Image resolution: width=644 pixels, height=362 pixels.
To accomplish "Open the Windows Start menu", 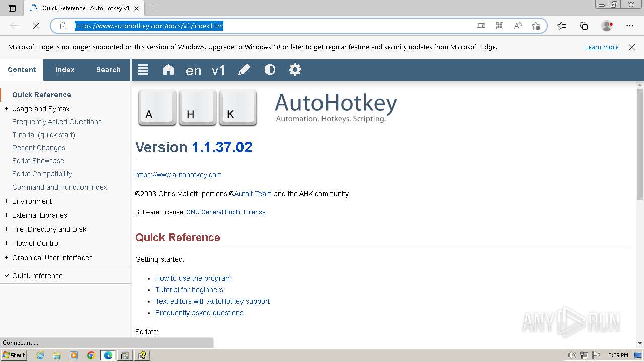I will (x=14, y=355).
